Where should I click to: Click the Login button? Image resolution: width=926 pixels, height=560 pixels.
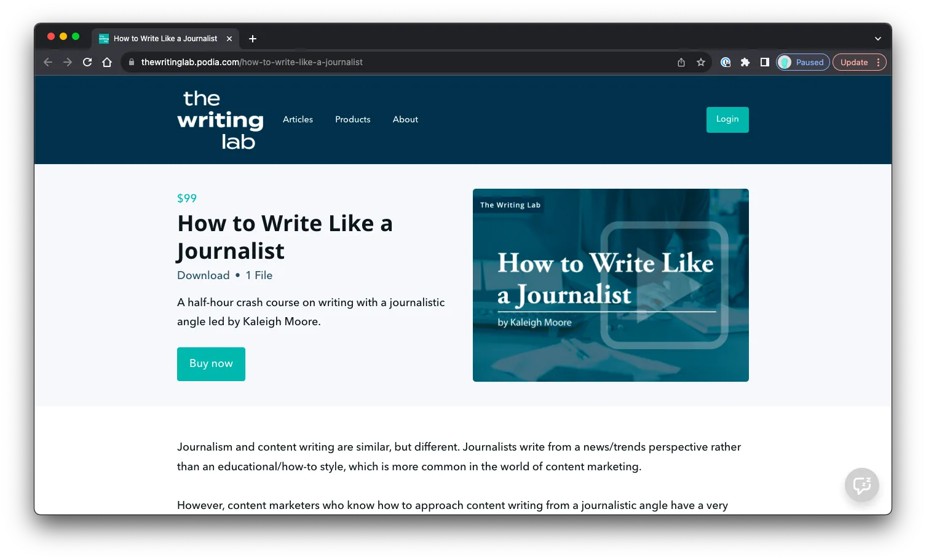727,119
